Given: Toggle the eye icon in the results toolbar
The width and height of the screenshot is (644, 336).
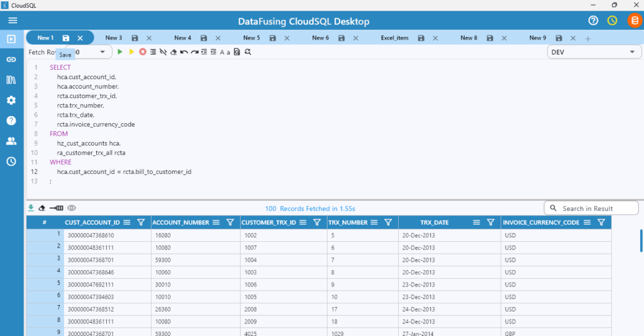Looking at the screenshot, I should tap(72, 208).
